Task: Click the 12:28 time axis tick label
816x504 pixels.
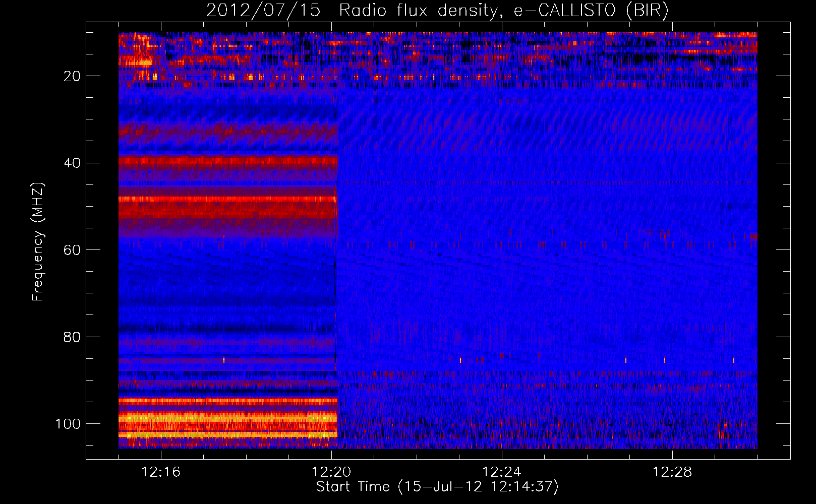Action: 672,472
